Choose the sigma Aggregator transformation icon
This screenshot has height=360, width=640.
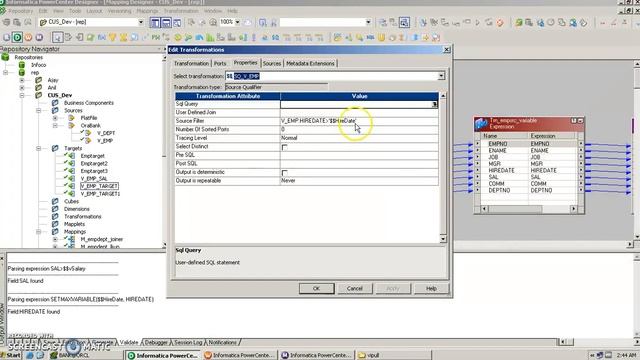pyautogui.click(x=123, y=38)
